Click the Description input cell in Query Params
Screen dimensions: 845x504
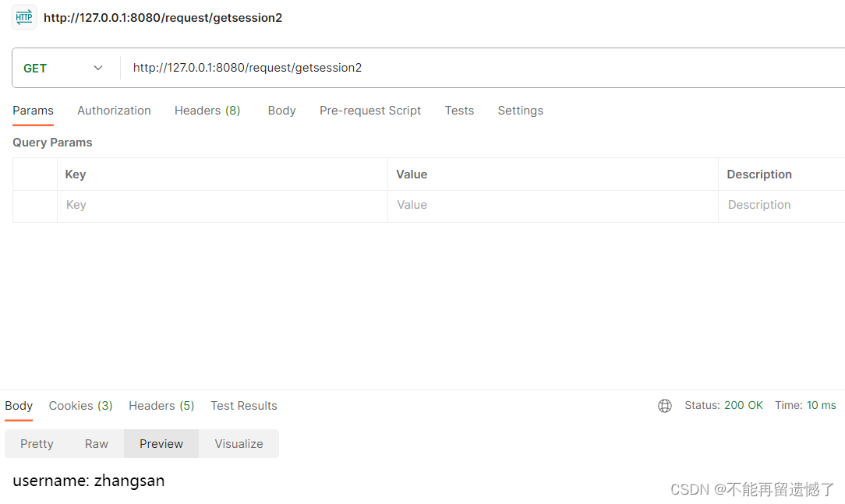pyautogui.click(x=781, y=206)
